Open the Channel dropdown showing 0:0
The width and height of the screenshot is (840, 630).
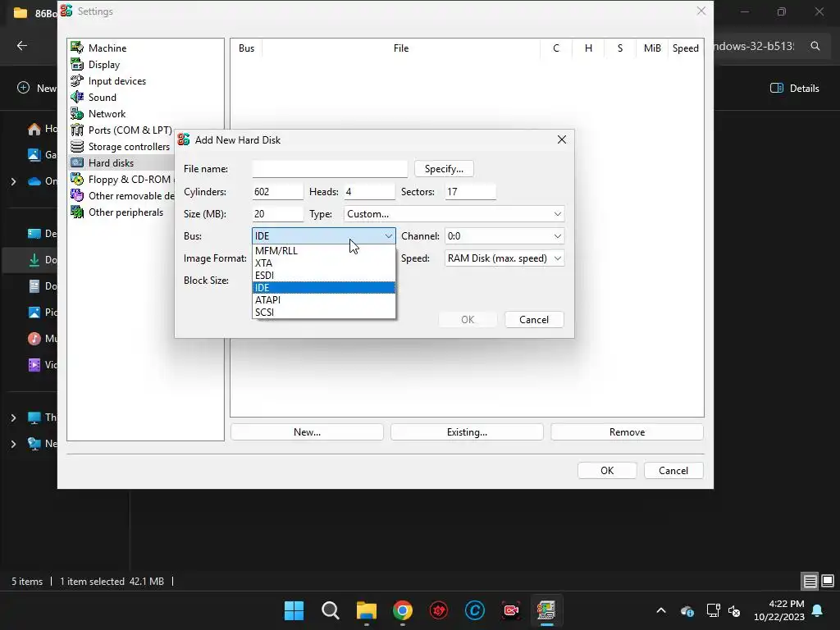(504, 235)
